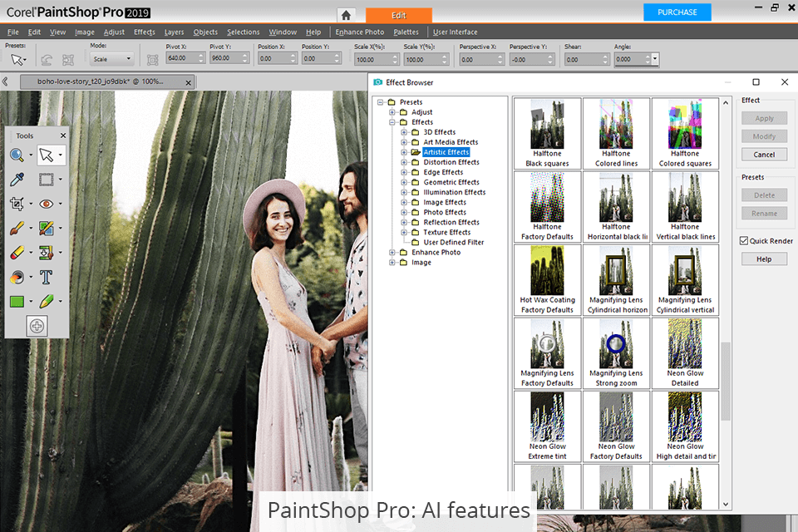This screenshot has width=798, height=532.
Task: Go to the Home tab icon
Action: click(346, 15)
